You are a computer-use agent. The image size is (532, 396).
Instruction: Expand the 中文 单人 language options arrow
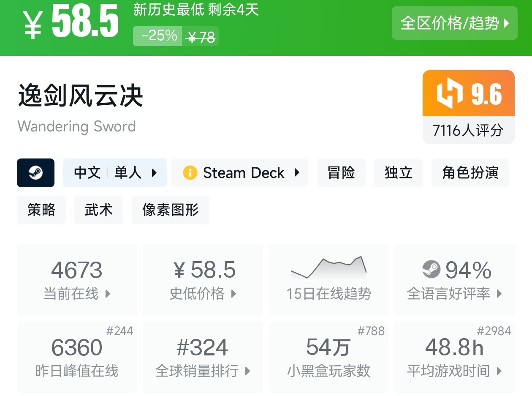point(154,173)
